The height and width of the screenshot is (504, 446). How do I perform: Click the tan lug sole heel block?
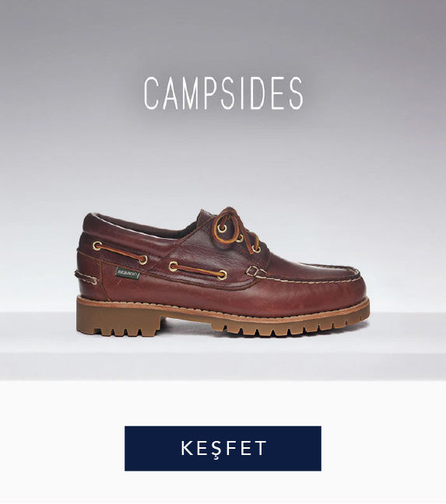point(121,318)
